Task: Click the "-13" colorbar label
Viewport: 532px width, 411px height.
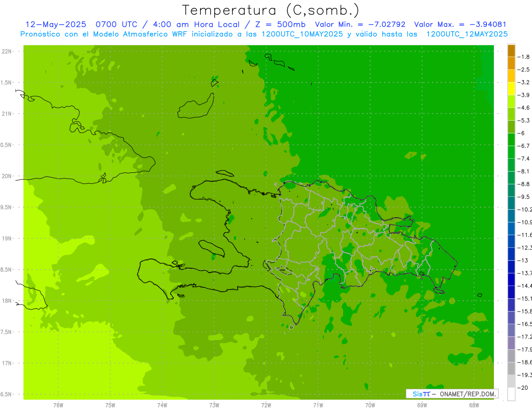Action: point(523,260)
